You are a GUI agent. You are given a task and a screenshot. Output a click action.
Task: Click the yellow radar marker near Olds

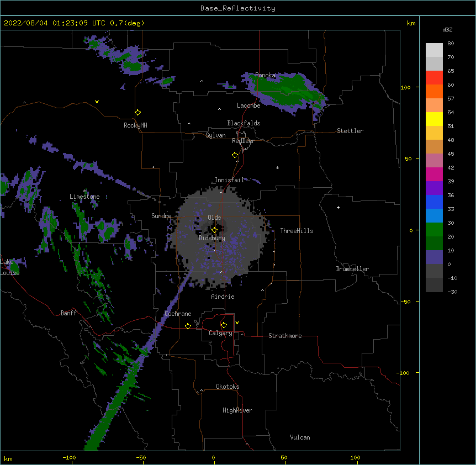pyautogui.click(x=214, y=230)
